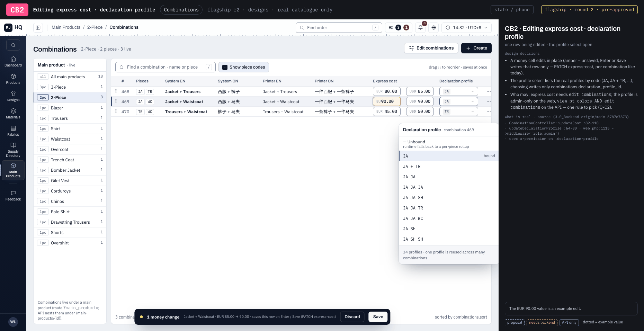Open row 468 more-options menu
This screenshot has height=331, width=644.
489,91
